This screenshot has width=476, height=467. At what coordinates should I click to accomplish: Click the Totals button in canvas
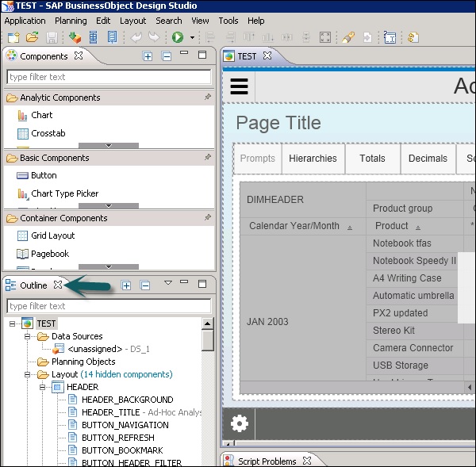[x=372, y=159]
